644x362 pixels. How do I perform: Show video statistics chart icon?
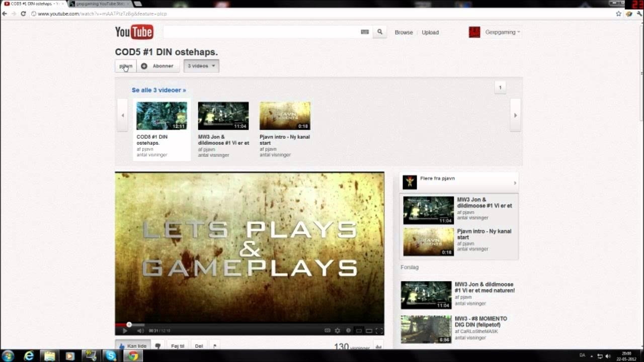pyautogui.click(x=378, y=346)
